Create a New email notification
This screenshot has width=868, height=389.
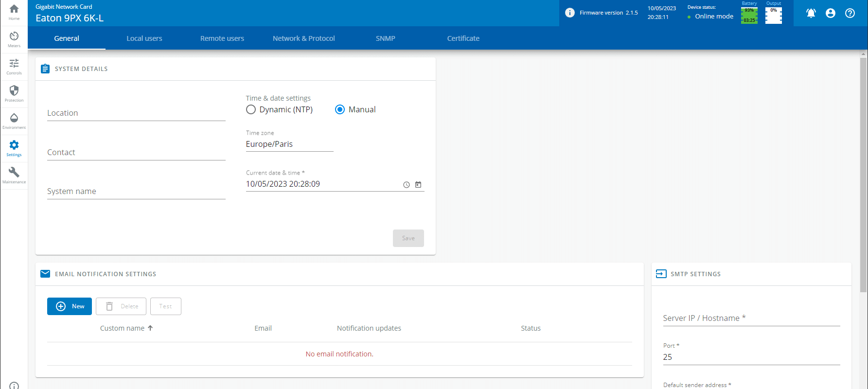point(70,306)
